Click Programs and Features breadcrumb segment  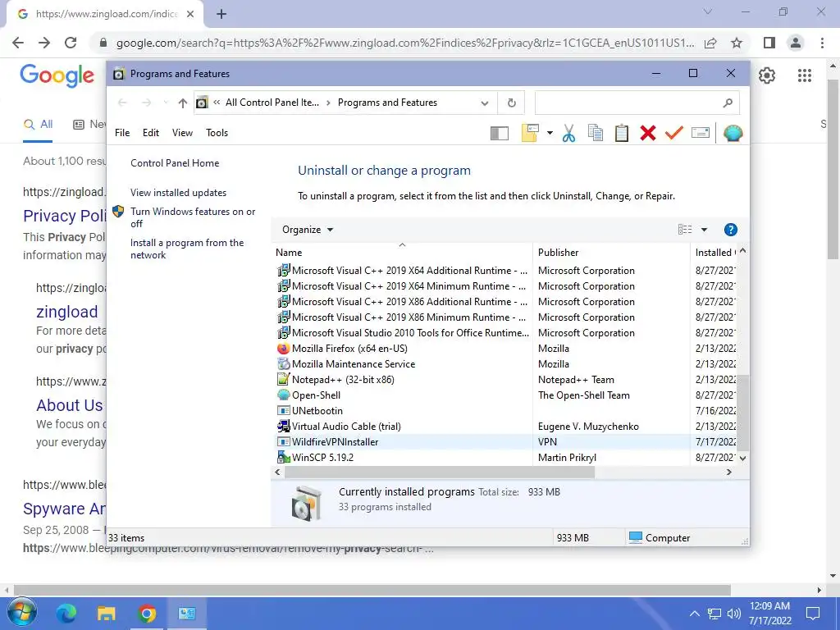(x=387, y=103)
